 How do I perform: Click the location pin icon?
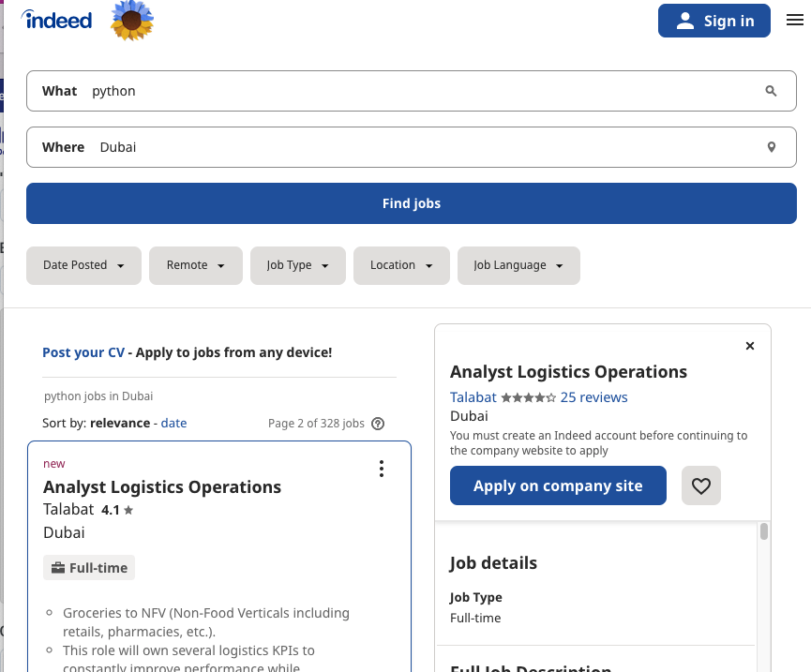(771, 147)
